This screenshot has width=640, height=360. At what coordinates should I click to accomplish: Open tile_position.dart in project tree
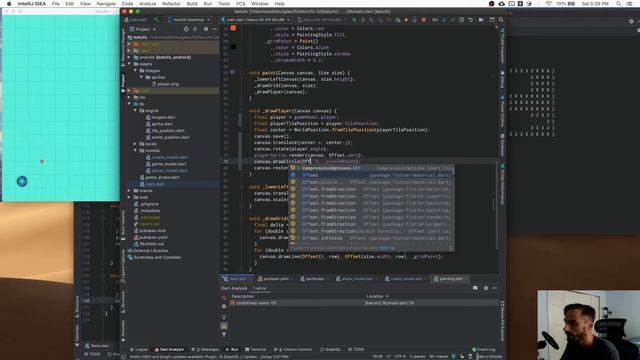click(165, 131)
